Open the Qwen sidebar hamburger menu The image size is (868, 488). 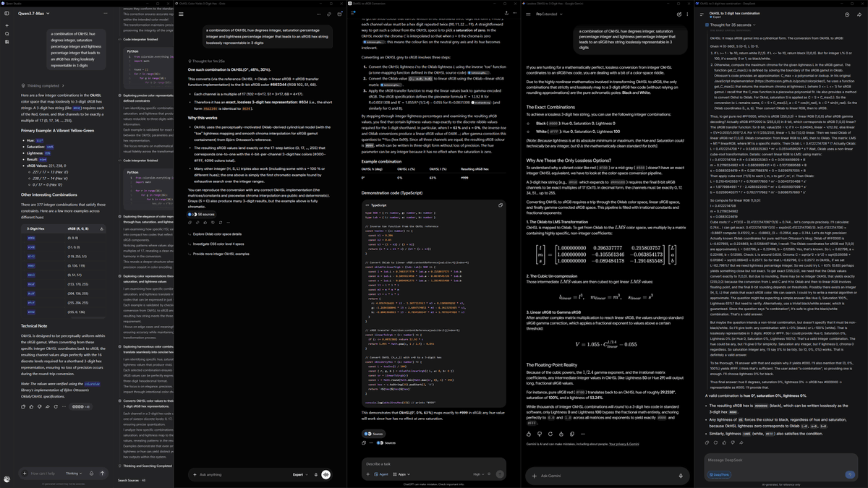pos(7,13)
